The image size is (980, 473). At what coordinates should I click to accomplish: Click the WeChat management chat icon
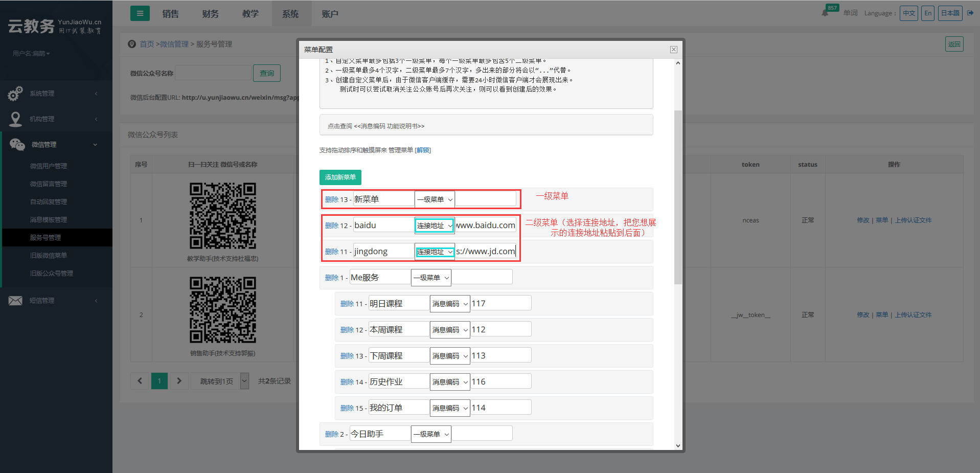(17, 145)
